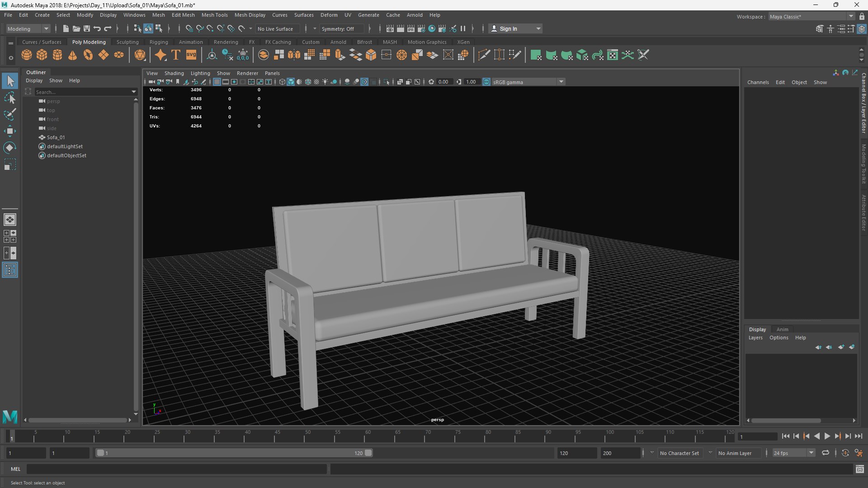This screenshot has width=868, height=488.
Task: Select the Paint Selection tool
Action: click(10, 114)
